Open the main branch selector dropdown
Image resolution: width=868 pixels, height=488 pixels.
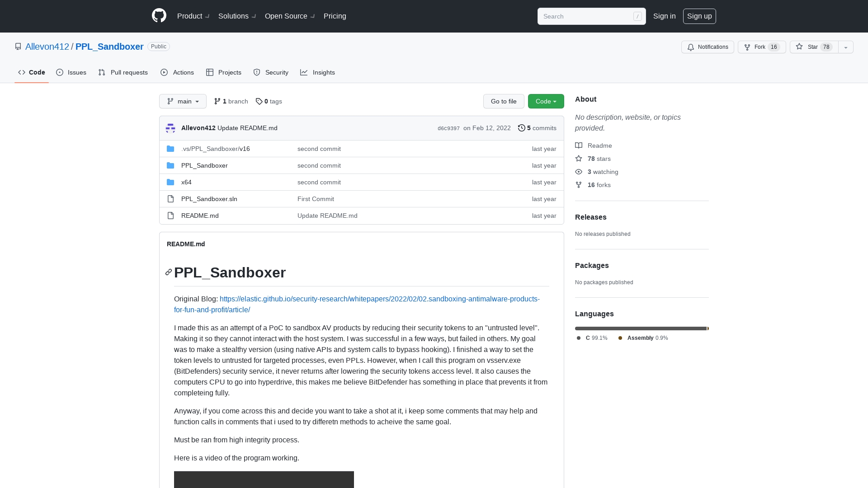click(183, 101)
